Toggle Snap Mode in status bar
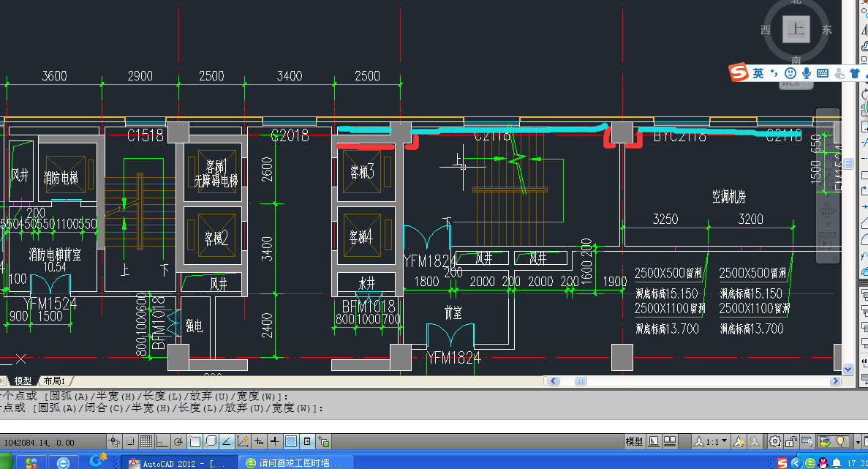 tap(130, 441)
